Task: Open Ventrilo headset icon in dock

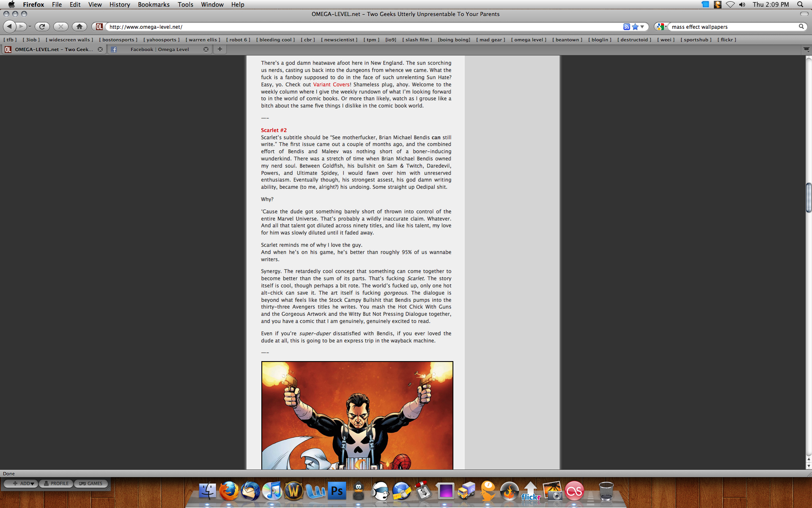Action: pyautogui.click(x=380, y=491)
